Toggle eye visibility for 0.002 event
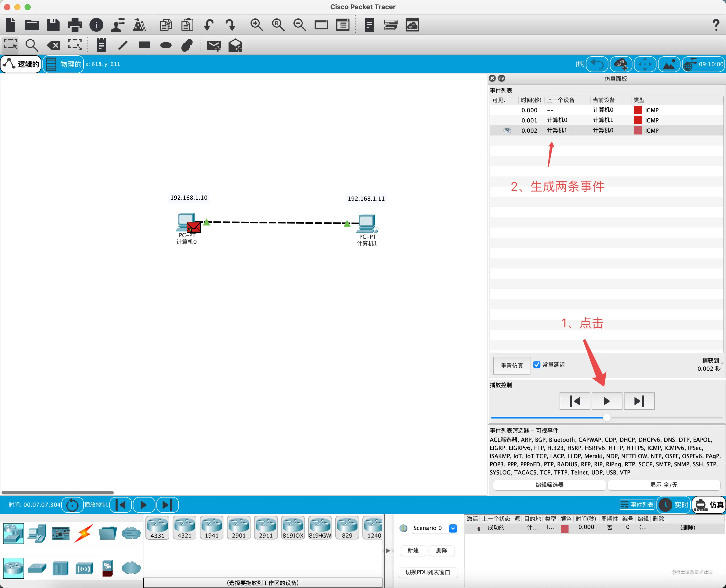Viewport: 726px width, 588px height. pos(507,130)
